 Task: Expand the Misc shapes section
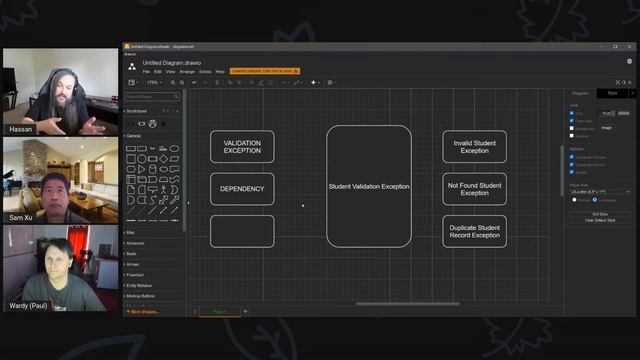coord(130,233)
